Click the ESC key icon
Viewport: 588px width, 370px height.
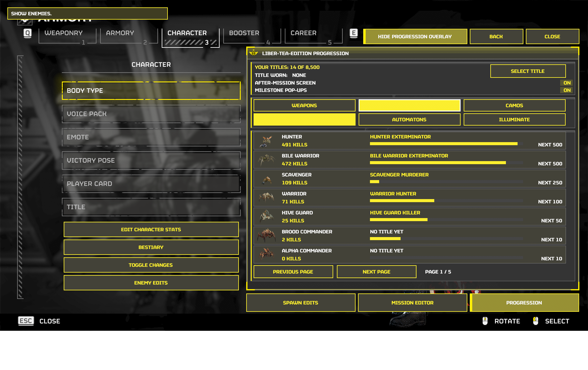click(26, 321)
